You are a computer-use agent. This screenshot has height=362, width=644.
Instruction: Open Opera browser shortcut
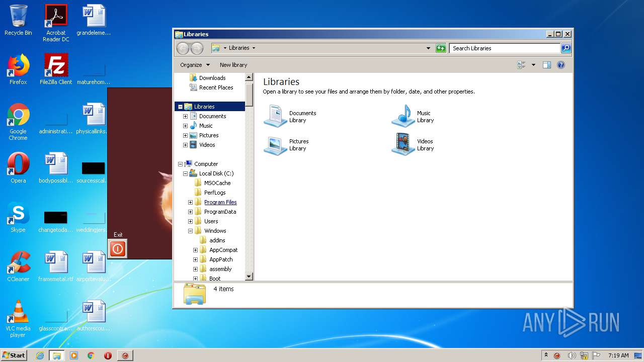pyautogui.click(x=18, y=168)
